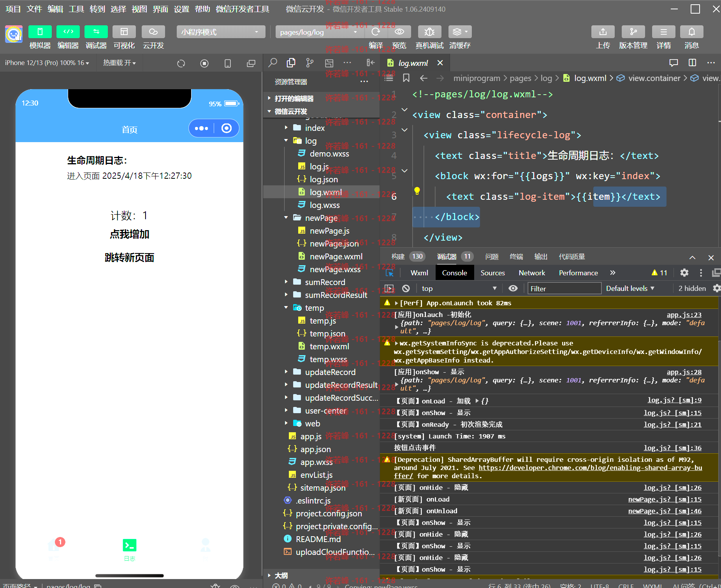Open iPhone 12/13 Pro device dropdown
Screen dimensions: 721x588
[47, 63]
